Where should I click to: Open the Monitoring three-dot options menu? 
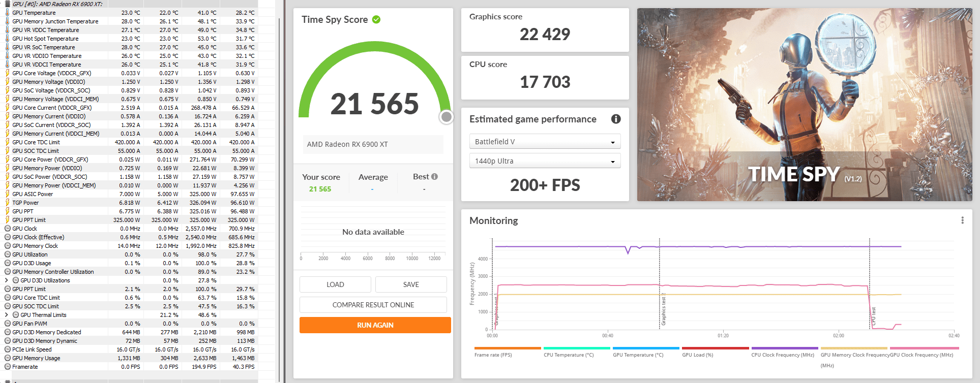point(962,220)
